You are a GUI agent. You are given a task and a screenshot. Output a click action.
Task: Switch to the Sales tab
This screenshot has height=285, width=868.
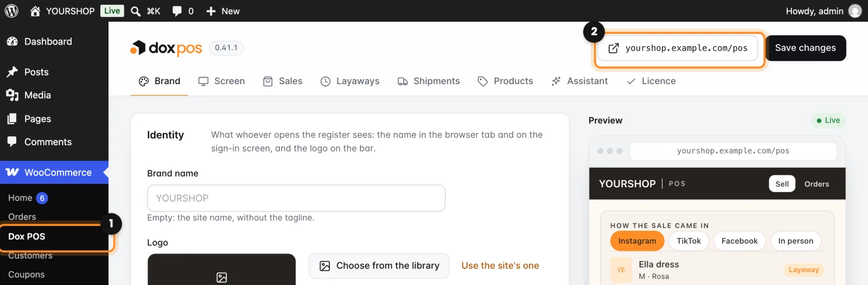click(x=283, y=81)
